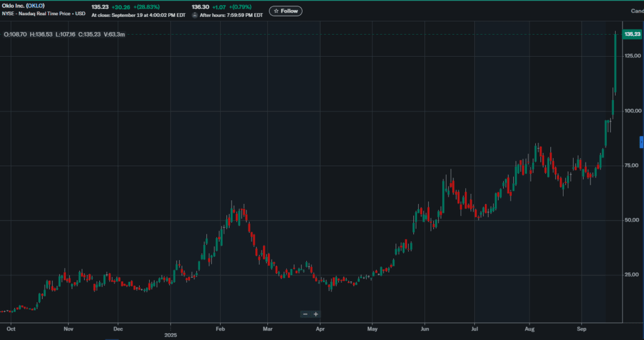Click the Nov label on time axis

(x=69, y=329)
